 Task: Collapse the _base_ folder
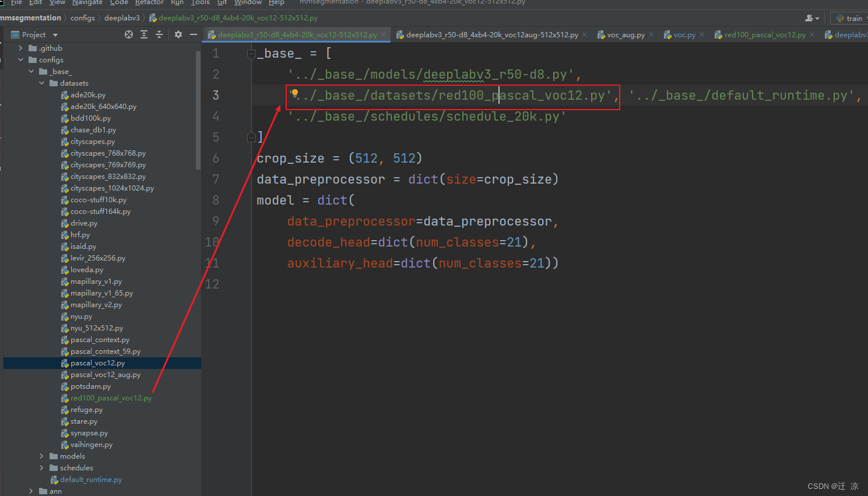coord(31,72)
